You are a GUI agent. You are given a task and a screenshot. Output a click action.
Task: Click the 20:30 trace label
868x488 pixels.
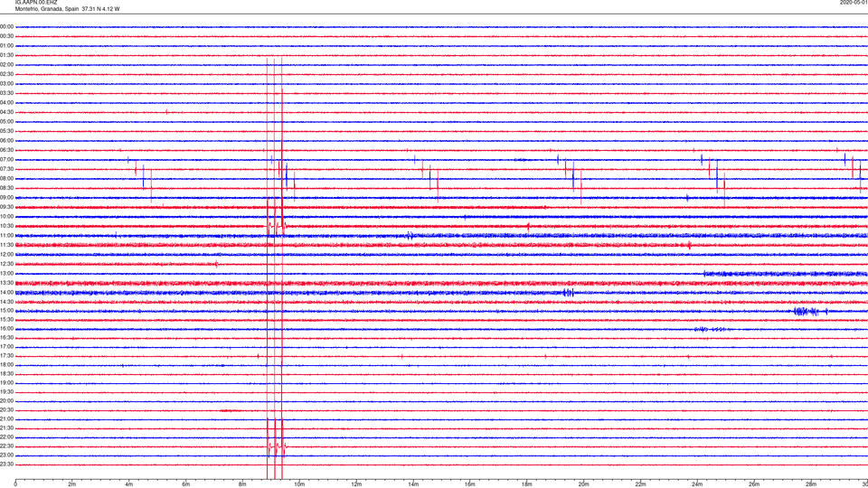[6, 410]
